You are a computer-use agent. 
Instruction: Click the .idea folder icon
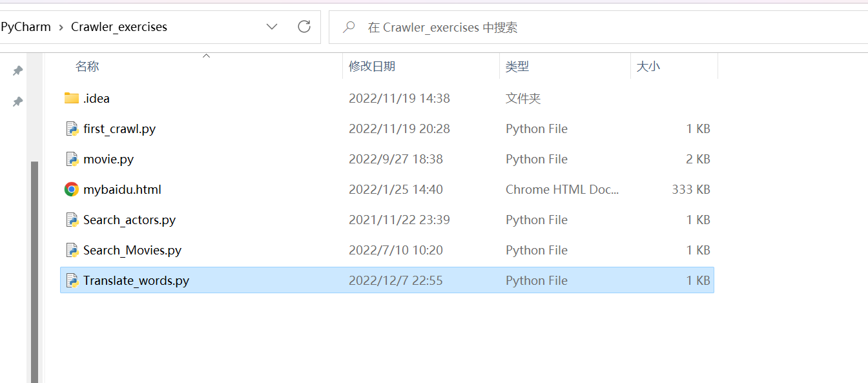coord(71,98)
